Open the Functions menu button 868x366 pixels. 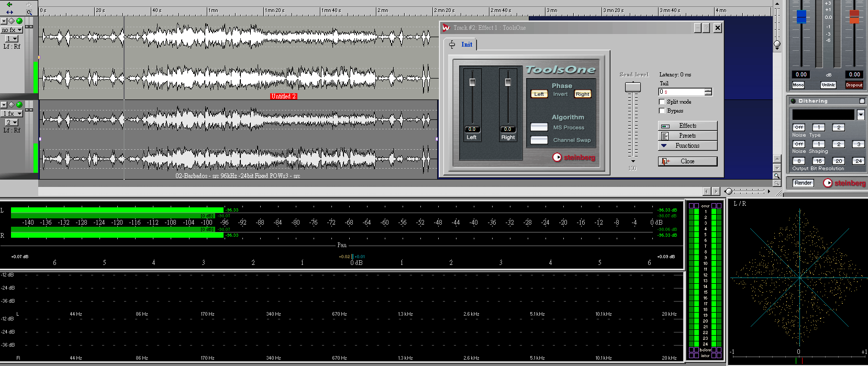[687, 146]
